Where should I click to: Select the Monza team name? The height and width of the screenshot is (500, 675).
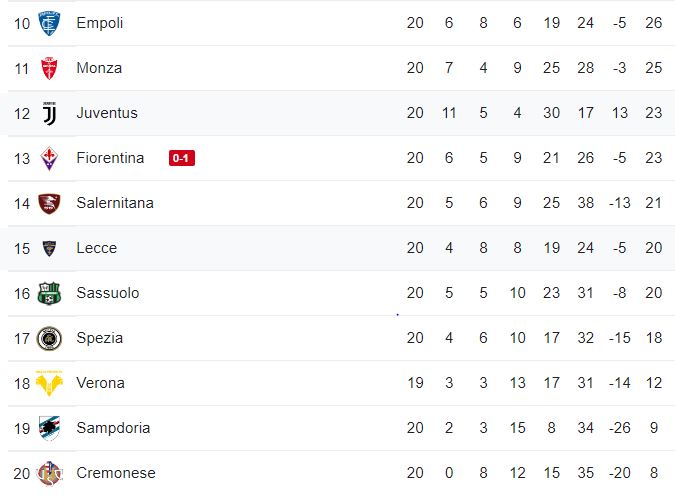pos(99,68)
